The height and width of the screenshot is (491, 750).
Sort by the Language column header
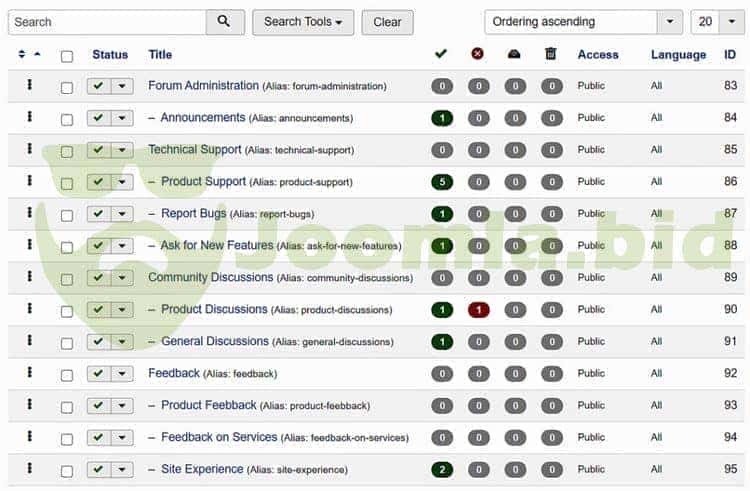(678, 55)
